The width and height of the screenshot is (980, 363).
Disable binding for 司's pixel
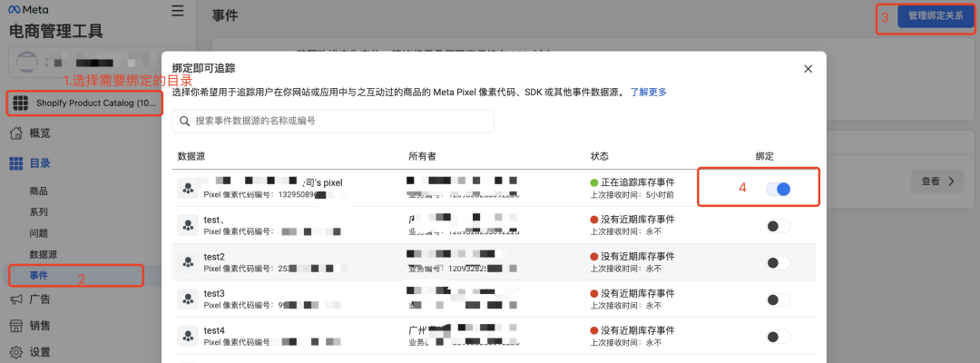(x=779, y=189)
